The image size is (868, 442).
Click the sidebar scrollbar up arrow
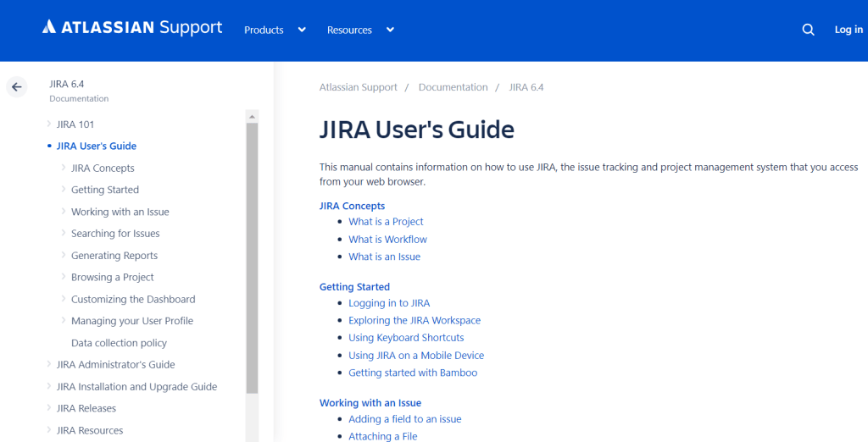click(252, 117)
